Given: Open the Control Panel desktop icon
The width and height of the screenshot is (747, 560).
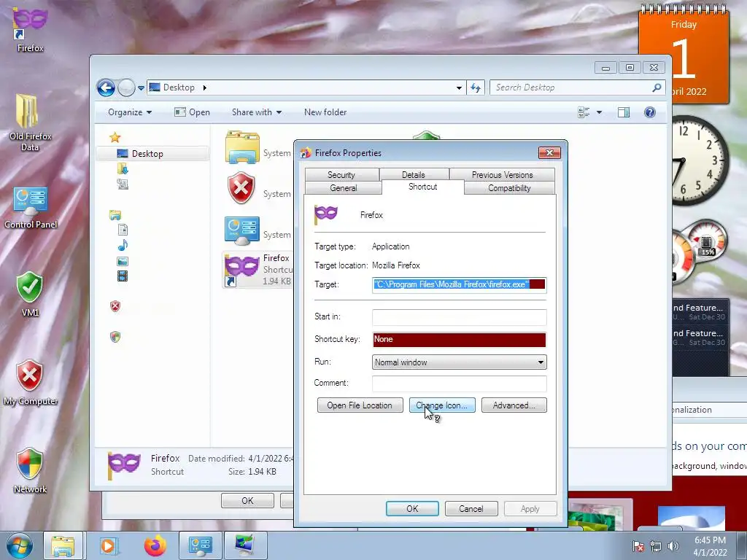Looking at the screenshot, I should click(31, 208).
